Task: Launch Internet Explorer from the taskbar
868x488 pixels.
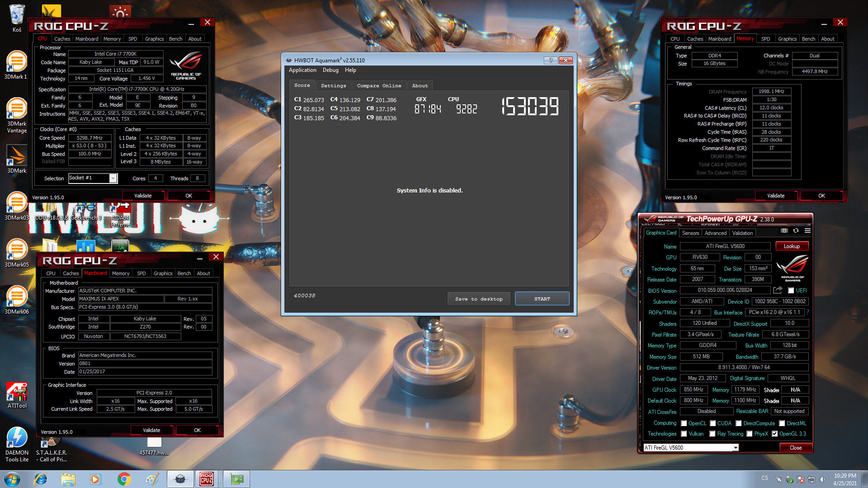Action: coord(41,479)
